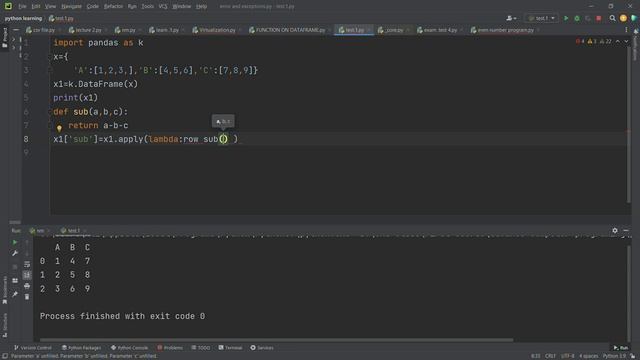Click the python learning project breadcrumb
This screenshot has height=360, width=640.
tap(23, 18)
